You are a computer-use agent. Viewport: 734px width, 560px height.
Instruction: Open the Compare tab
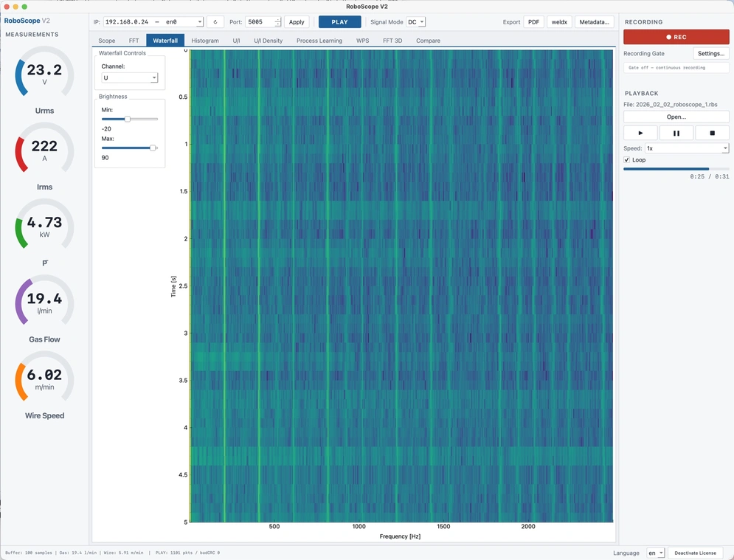point(429,41)
